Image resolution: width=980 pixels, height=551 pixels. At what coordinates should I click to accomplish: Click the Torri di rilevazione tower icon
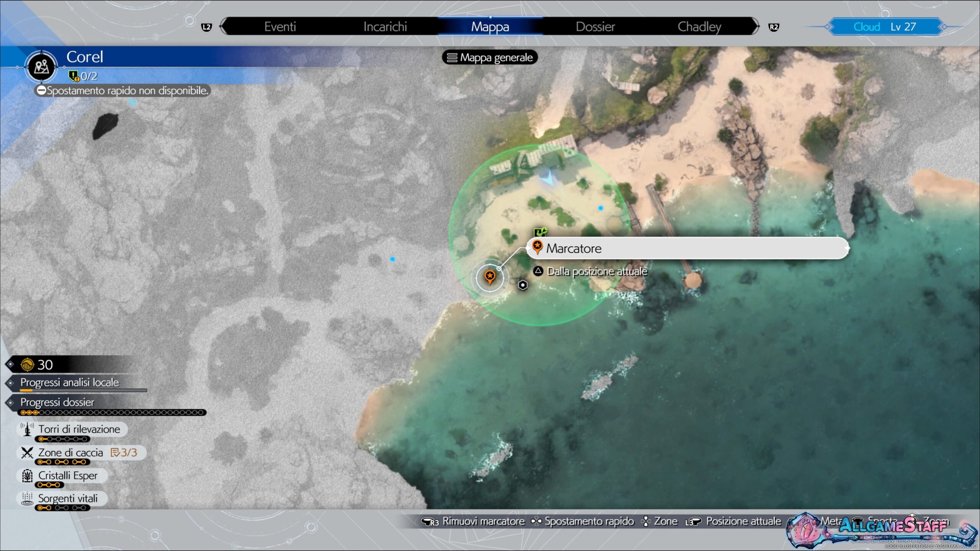(27, 429)
